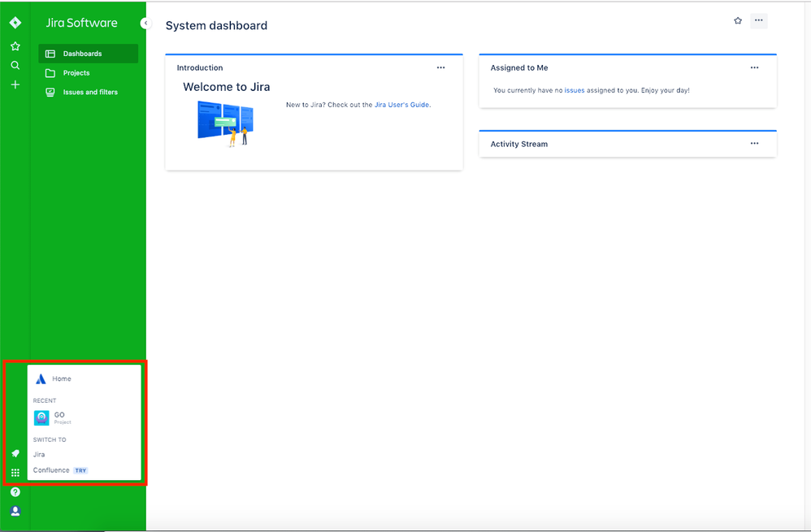Click the Dashboards panel icon
811x532 pixels.
[x=50, y=54]
